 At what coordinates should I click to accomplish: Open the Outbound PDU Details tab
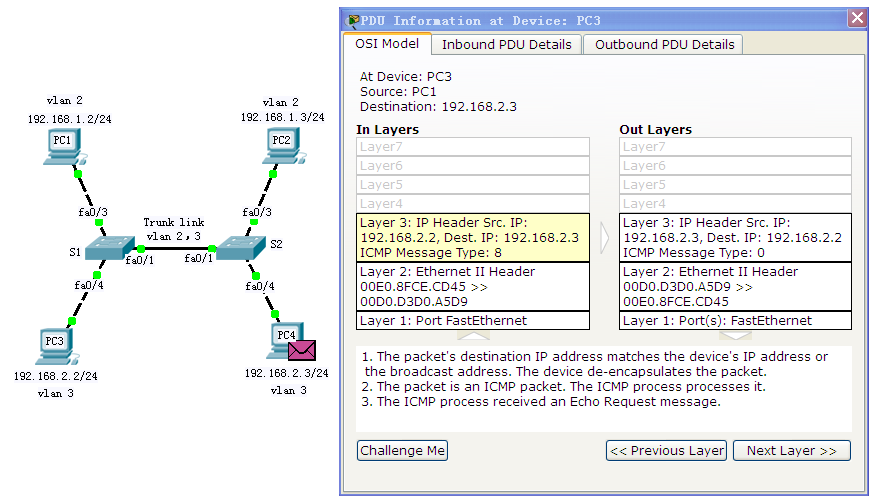tap(664, 45)
